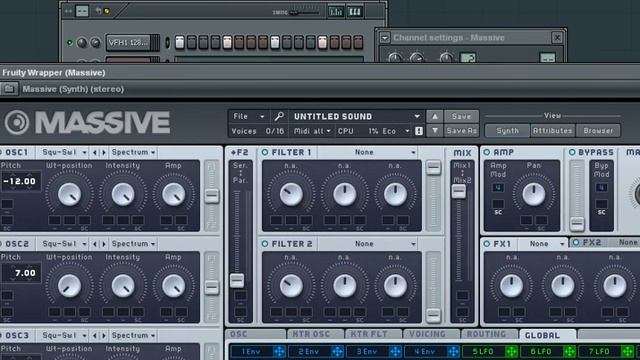Toggle Filter 1 on/off indicator
640x360 pixels.
click(265, 152)
